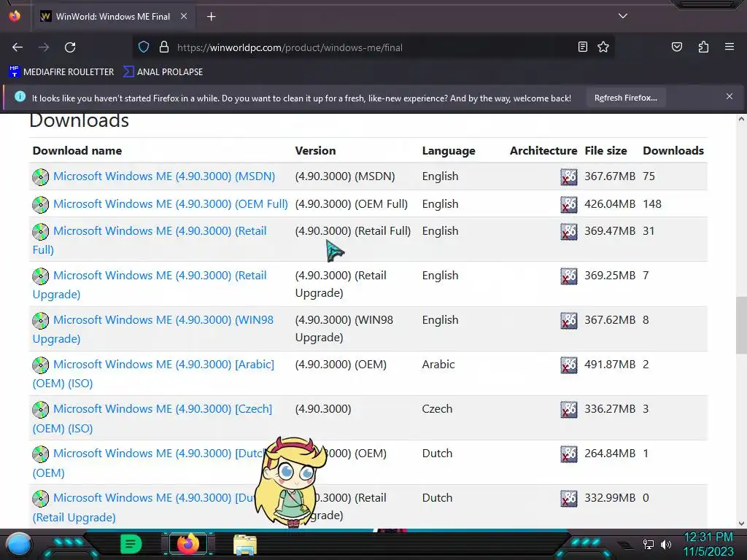Reload the page with the refresh icon
Viewport: 747px width, 560px height.
(70, 47)
